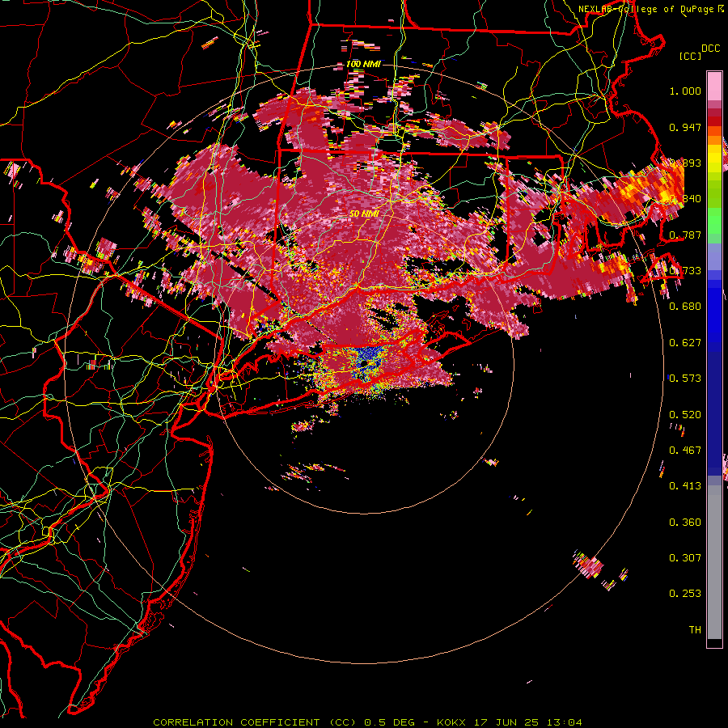Click the 0.947 legend value
The height and width of the screenshot is (728, 728).
(x=685, y=127)
